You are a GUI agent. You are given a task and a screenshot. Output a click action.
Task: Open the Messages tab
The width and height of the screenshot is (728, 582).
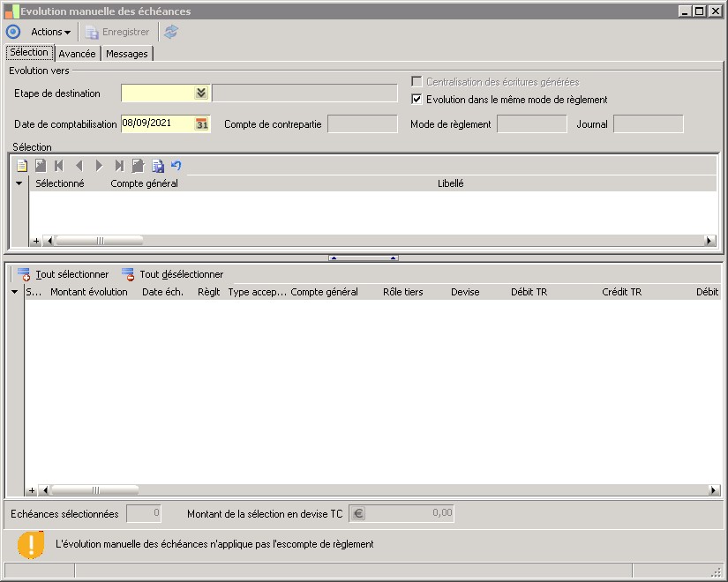coord(127,54)
